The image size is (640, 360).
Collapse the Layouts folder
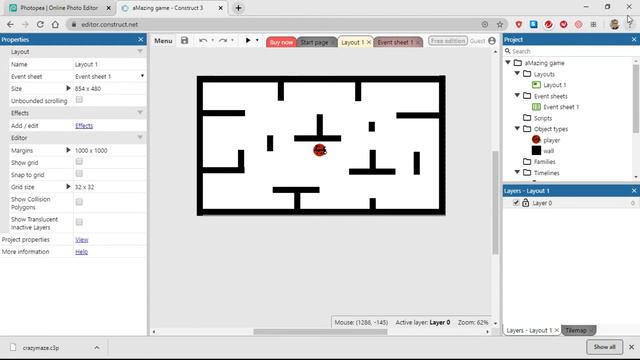(x=517, y=73)
